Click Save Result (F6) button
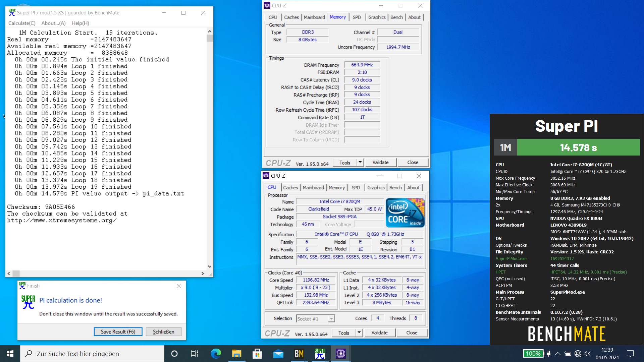Screen dimensions: 644x362 click(x=118, y=331)
